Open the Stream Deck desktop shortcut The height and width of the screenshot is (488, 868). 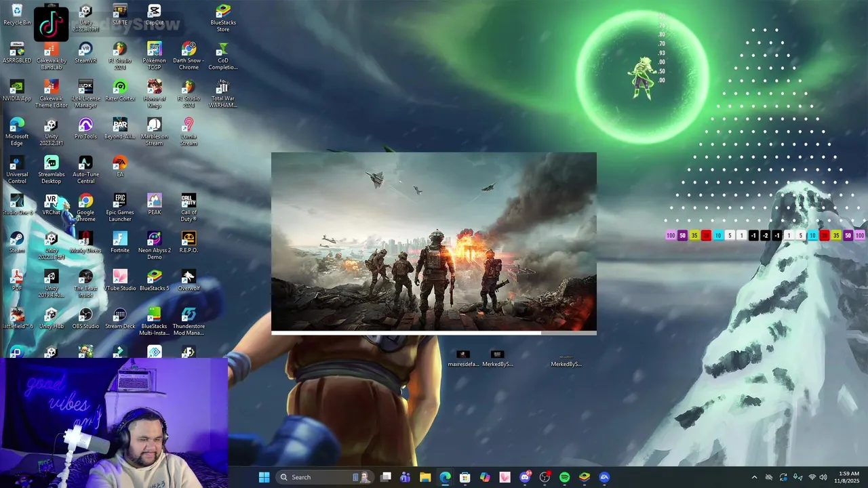120,319
